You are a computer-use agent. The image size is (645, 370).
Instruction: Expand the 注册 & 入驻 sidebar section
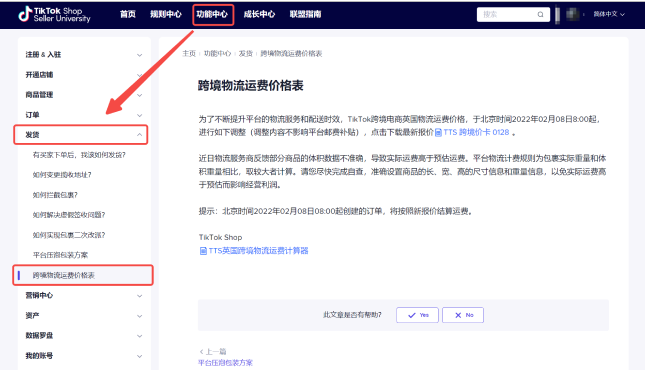tap(84, 55)
